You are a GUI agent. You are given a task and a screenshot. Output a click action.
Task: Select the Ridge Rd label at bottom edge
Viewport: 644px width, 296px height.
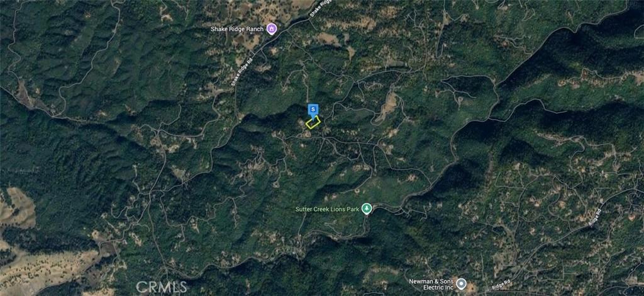[x=501, y=286]
